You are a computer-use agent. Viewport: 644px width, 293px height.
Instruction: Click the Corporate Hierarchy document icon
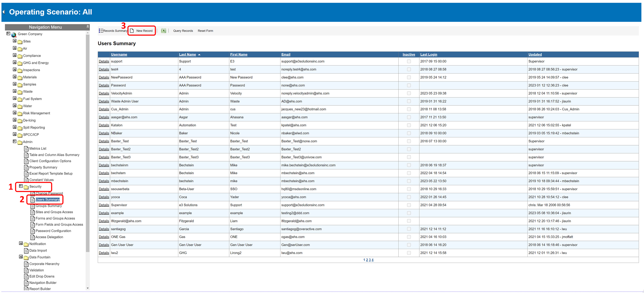[x=26, y=264]
